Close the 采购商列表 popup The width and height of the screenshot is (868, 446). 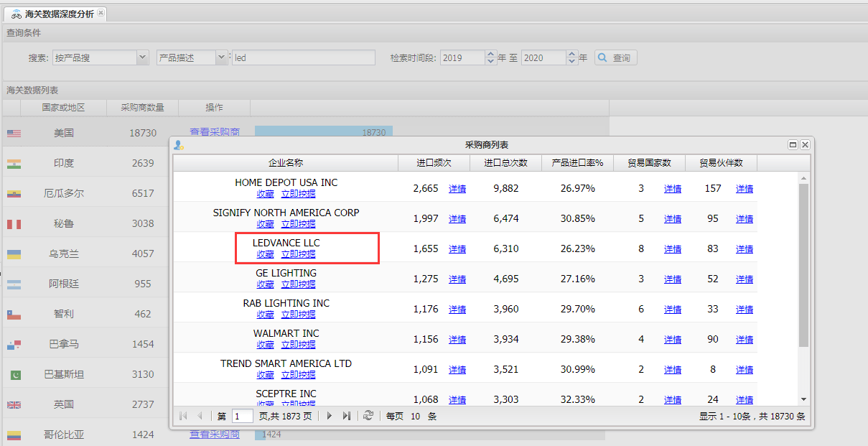(x=805, y=144)
